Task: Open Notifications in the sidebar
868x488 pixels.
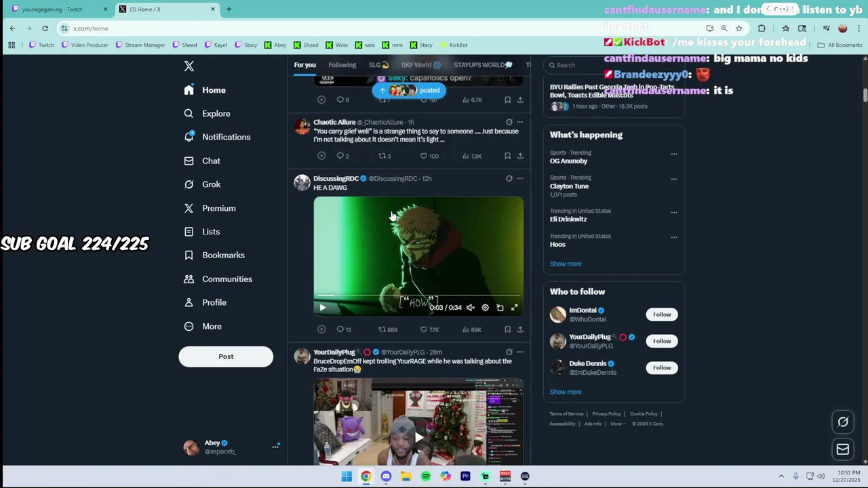Action: pos(218,137)
